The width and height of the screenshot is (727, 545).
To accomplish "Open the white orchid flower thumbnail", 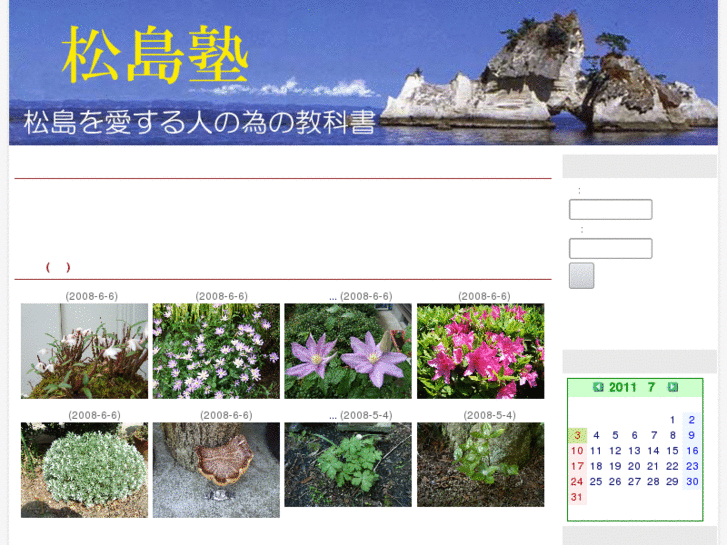I will pos(84,351).
